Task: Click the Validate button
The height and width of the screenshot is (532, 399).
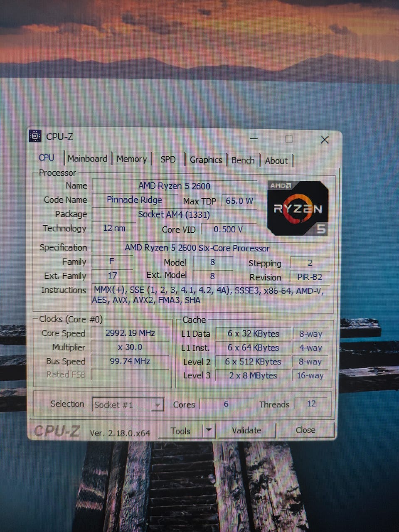Action: 246,431
